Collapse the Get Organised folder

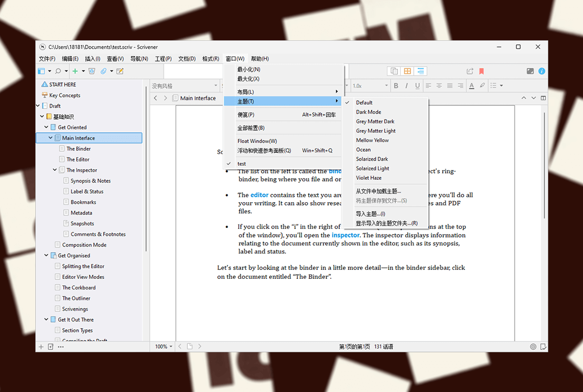click(46, 255)
